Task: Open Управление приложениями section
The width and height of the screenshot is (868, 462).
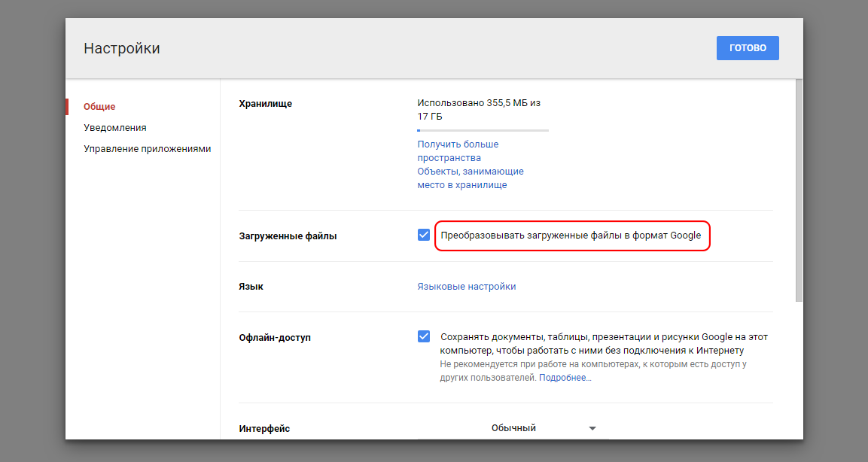Action: (148, 149)
